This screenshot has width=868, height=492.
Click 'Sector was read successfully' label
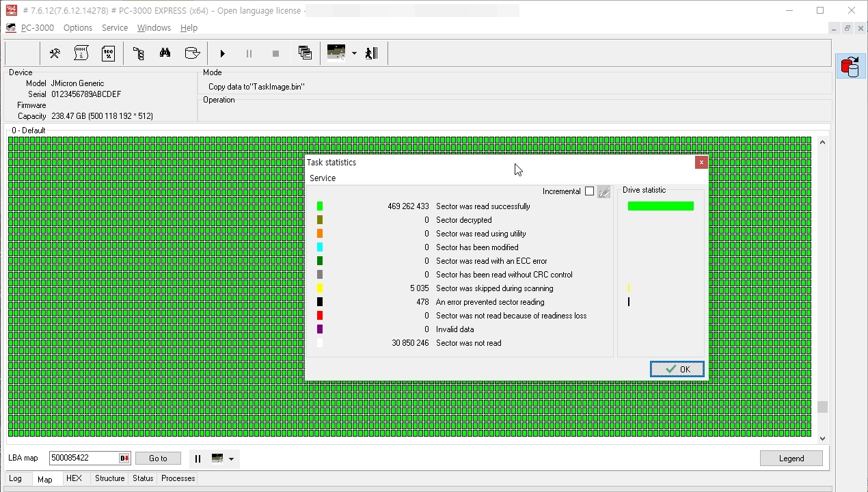(x=483, y=206)
